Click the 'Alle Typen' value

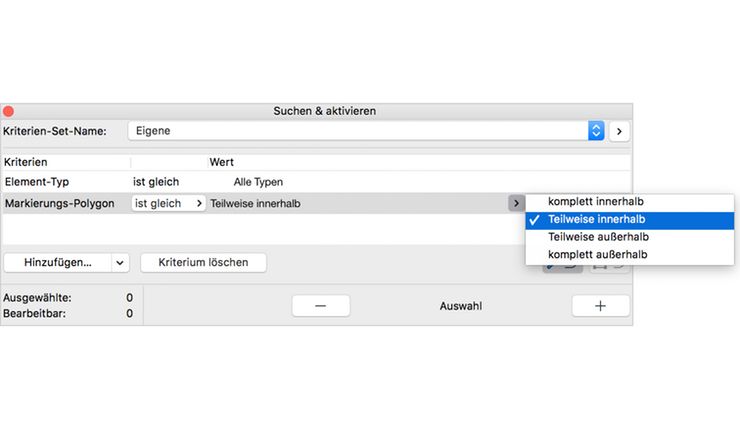(x=258, y=182)
